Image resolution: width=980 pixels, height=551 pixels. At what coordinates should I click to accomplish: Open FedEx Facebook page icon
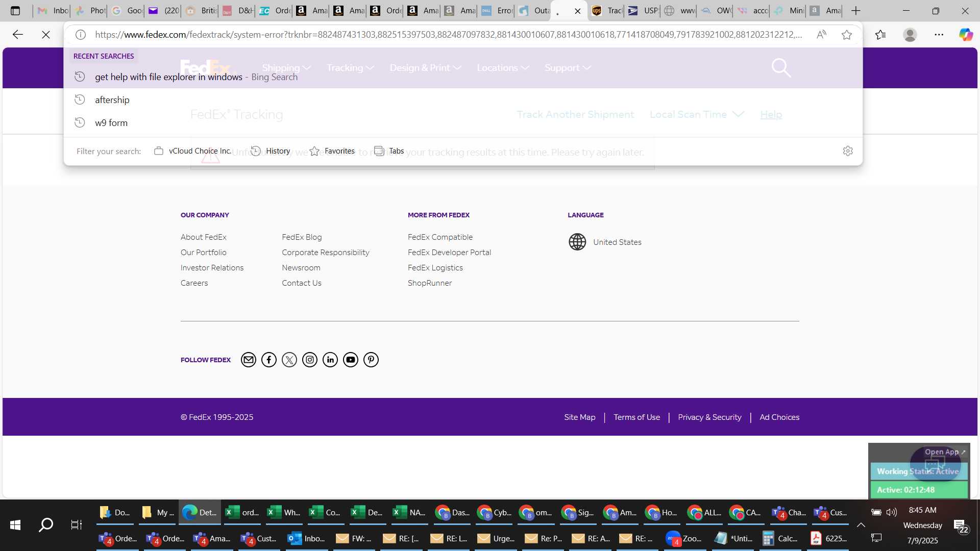[269, 360]
